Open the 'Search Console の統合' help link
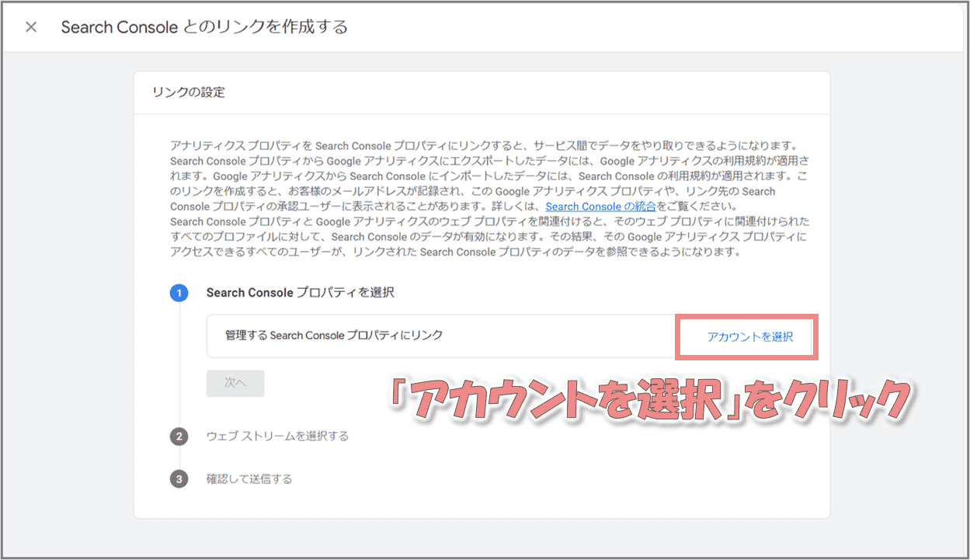Image resolution: width=970 pixels, height=560 pixels. pyautogui.click(x=600, y=207)
